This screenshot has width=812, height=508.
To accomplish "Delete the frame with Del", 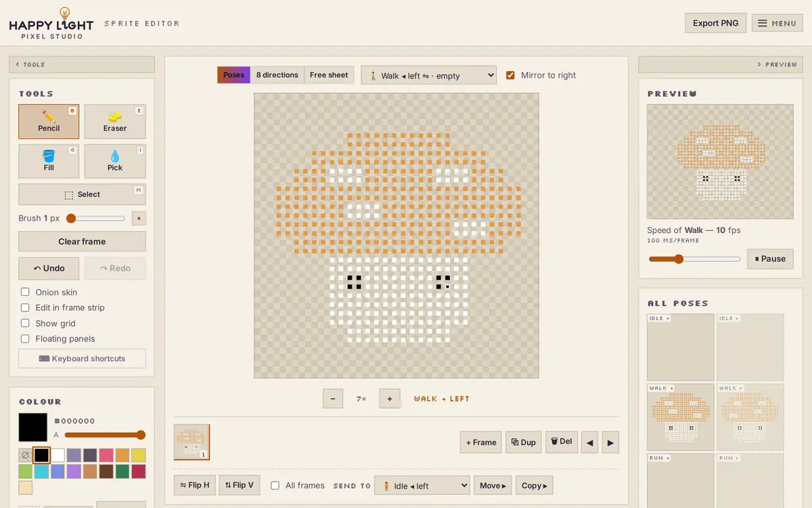I will point(562,442).
